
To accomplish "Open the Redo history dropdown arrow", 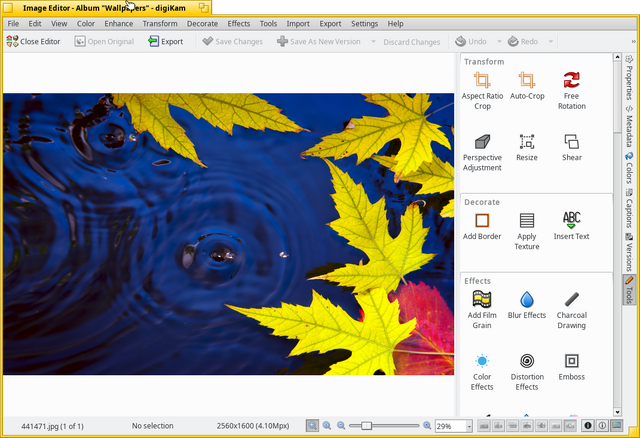I will pos(551,41).
